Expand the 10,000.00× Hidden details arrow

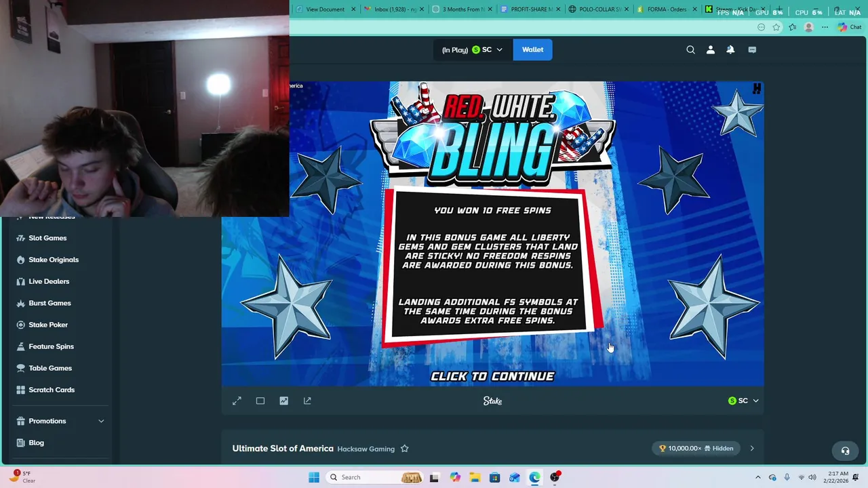751,448
